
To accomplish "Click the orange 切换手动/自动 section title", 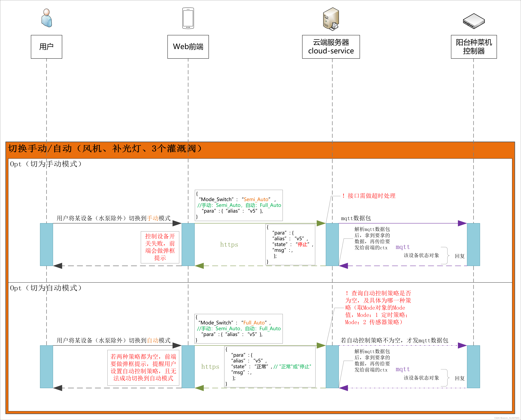I will 104,149.
